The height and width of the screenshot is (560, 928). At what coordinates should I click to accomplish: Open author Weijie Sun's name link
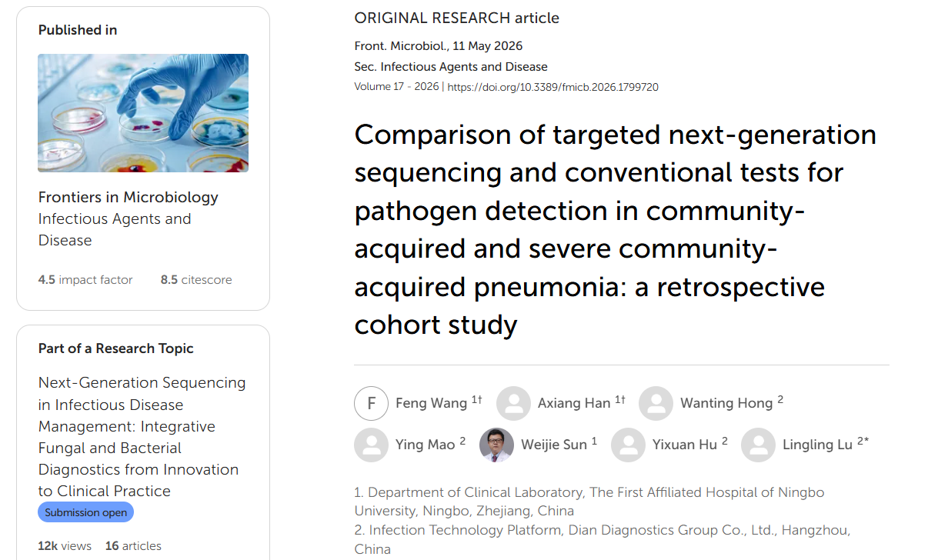[554, 445]
